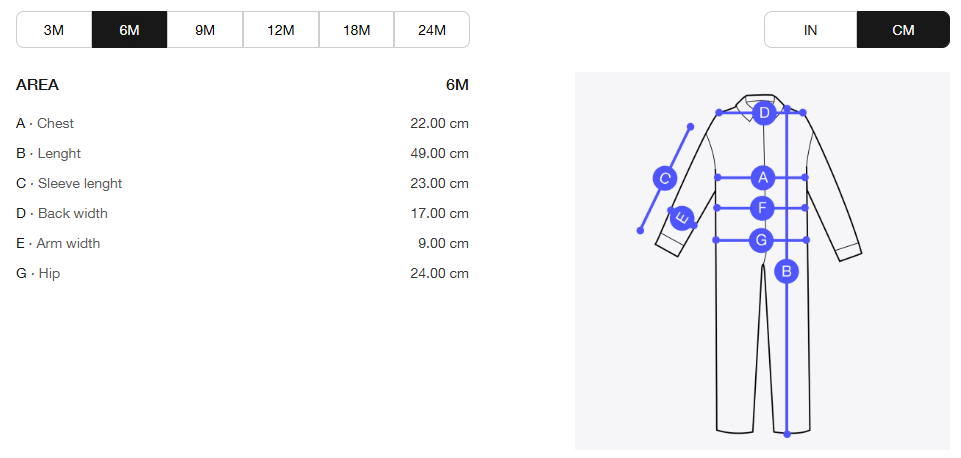Image resolution: width=961 pixels, height=458 pixels.
Task: Click the D back width marker
Action: click(764, 113)
